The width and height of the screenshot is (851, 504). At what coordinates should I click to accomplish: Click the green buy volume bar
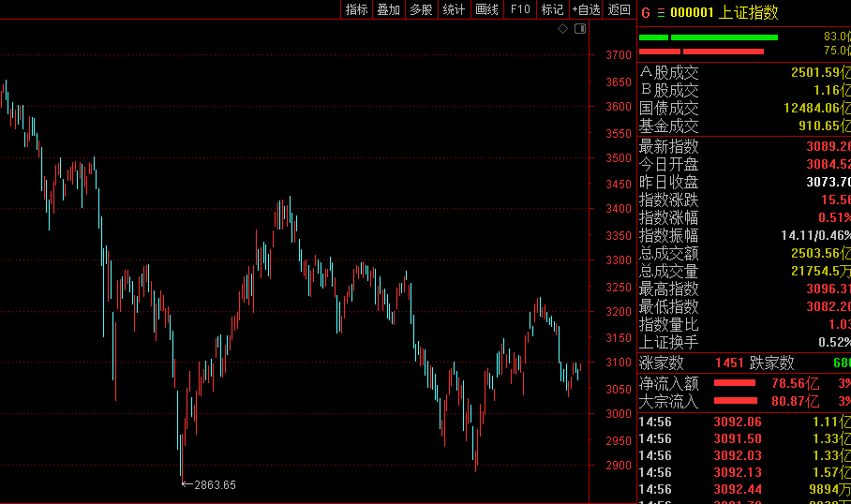724,37
